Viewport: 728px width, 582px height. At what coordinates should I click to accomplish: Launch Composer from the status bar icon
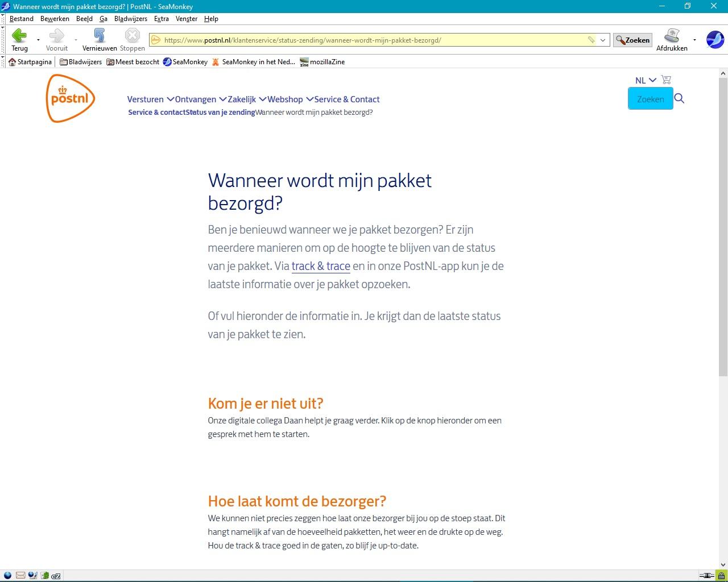pos(32,575)
